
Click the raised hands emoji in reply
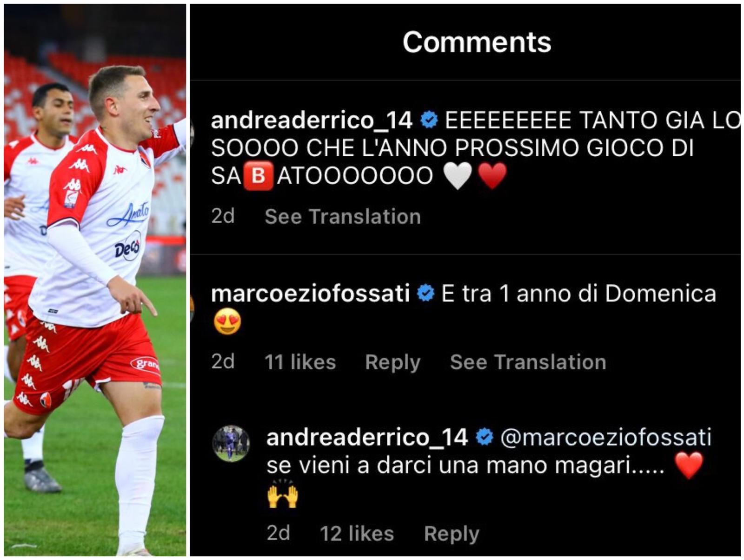tap(282, 493)
